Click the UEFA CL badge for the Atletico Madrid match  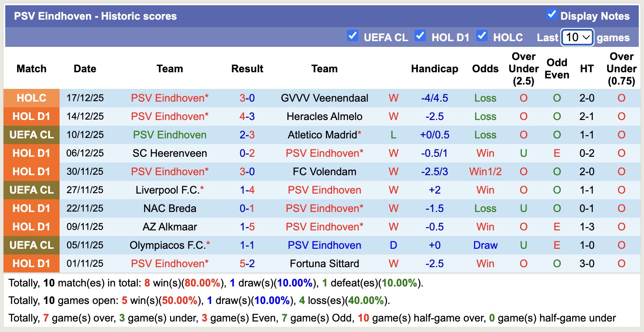(31, 134)
